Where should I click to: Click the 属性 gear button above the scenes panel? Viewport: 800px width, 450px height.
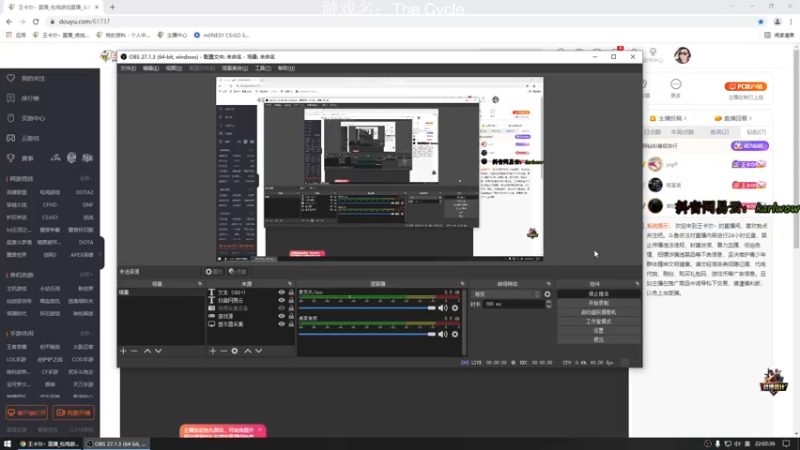pyautogui.click(x=214, y=272)
